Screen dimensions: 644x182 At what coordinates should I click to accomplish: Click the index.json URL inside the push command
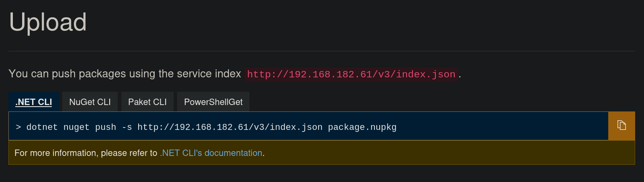pyautogui.click(x=230, y=127)
